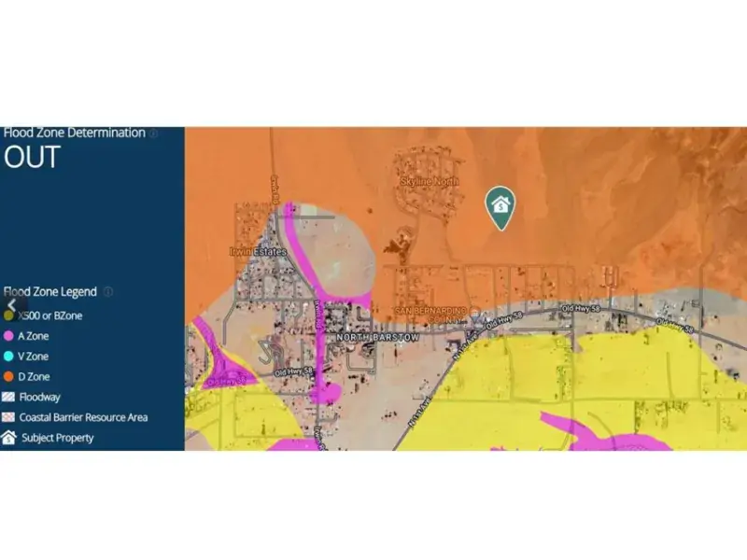
Task: Click the North Barstow label on the map
Action: (x=377, y=337)
